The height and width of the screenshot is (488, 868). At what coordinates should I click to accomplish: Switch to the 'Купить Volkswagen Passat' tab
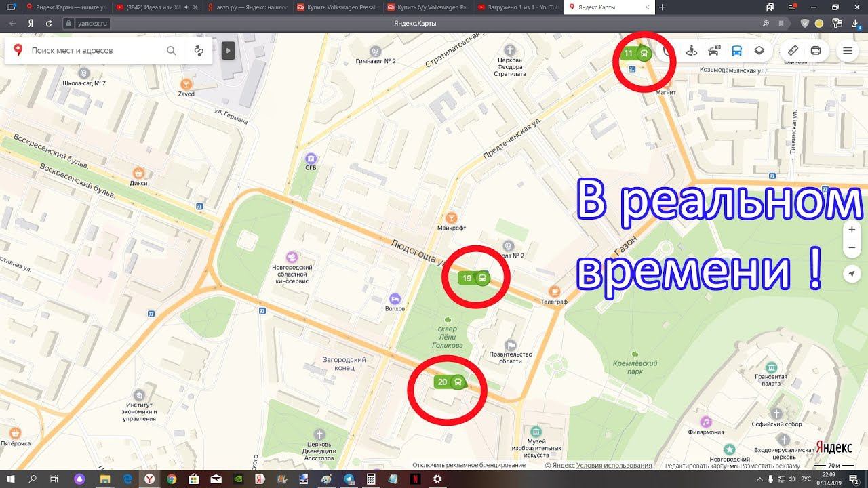(336, 7)
